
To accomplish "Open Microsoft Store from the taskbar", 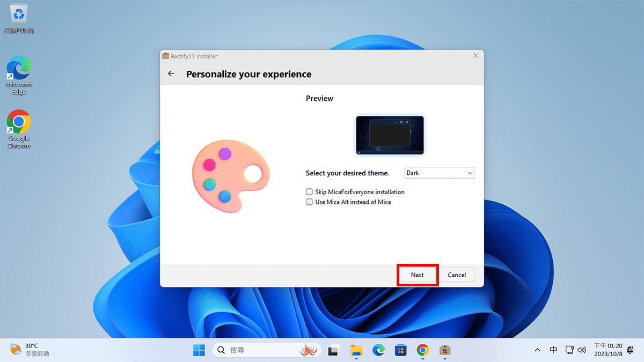I will click(400, 350).
